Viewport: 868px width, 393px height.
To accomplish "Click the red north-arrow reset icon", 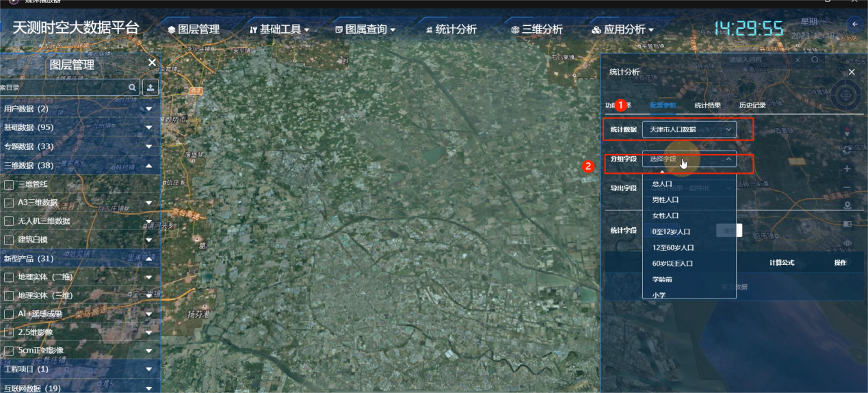I will 847,131.
